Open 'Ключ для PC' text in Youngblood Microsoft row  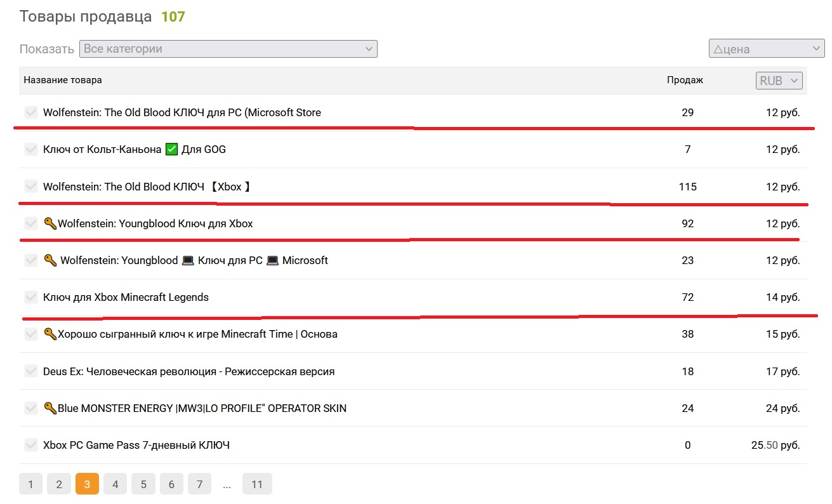[x=231, y=260]
